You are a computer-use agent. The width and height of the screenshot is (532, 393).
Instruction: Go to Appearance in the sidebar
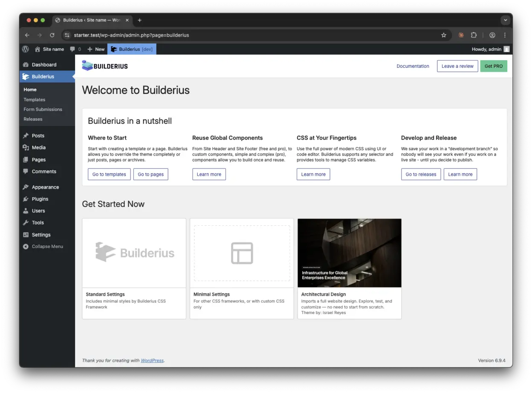45,187
